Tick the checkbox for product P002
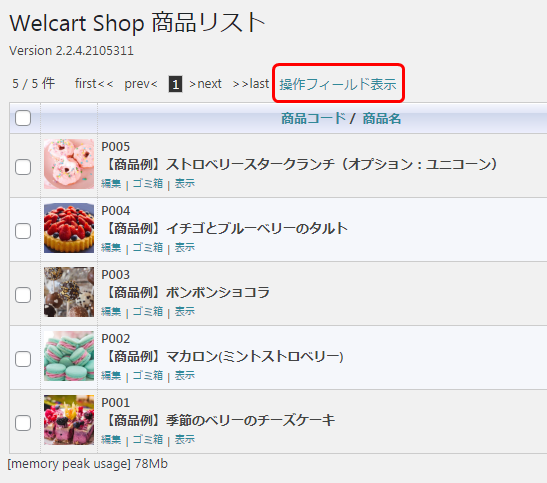Screen dimensions: 547x483 (23, 359)
